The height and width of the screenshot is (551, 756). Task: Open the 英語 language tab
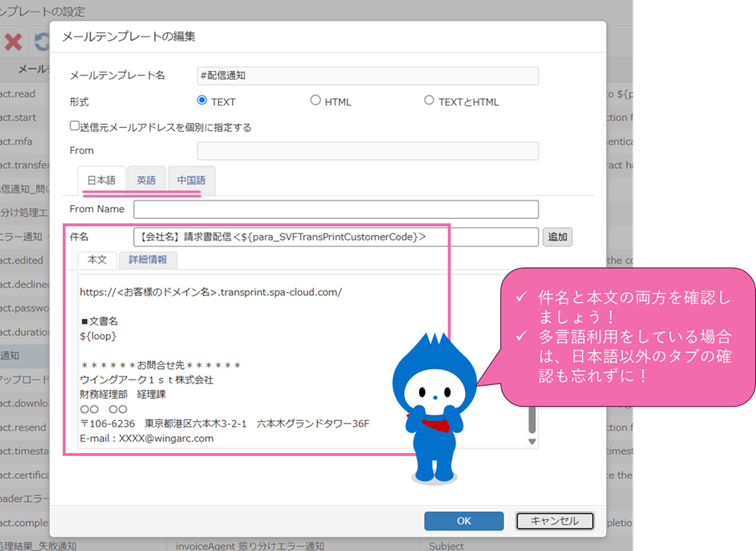tap(146, 181)
